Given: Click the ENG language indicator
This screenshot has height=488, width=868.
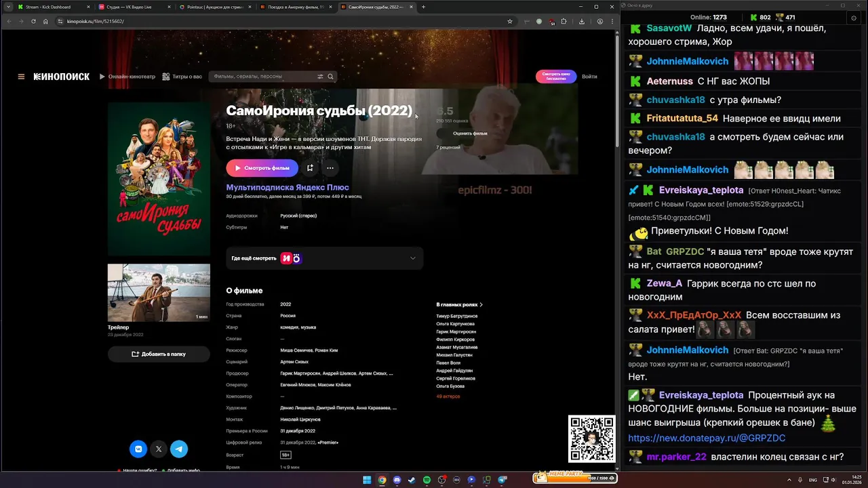Looking at the screenshot, I should coord(813,480).
